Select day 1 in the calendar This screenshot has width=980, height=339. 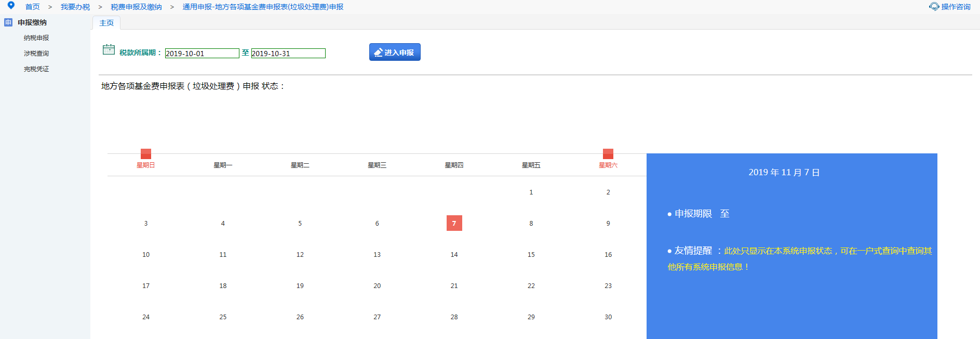click(x=531, y=192)
